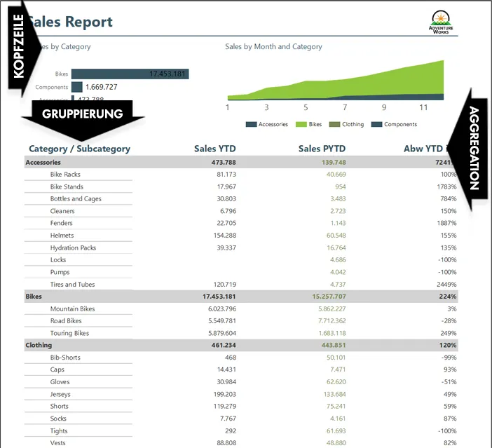Select the Clothing group row
492x448 pixels.
coord(241,345)
